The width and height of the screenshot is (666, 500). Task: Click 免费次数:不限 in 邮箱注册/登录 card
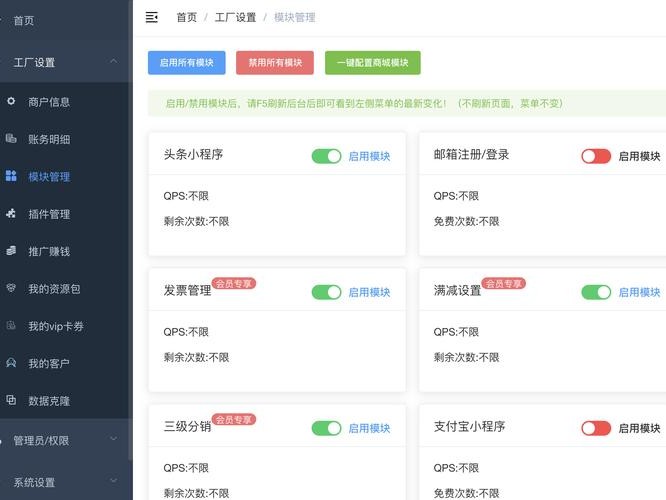pyautogui.click(x=466, y=221)
